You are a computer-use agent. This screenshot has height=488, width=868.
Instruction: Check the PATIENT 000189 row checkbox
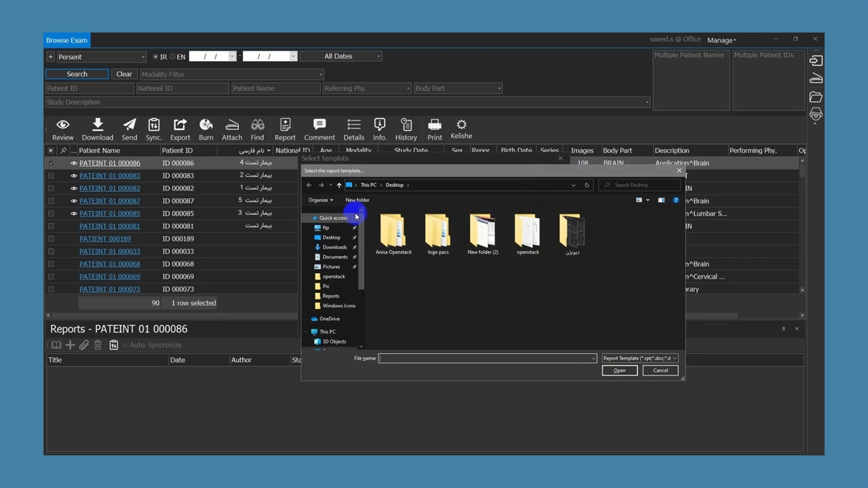tap(51, 239)
